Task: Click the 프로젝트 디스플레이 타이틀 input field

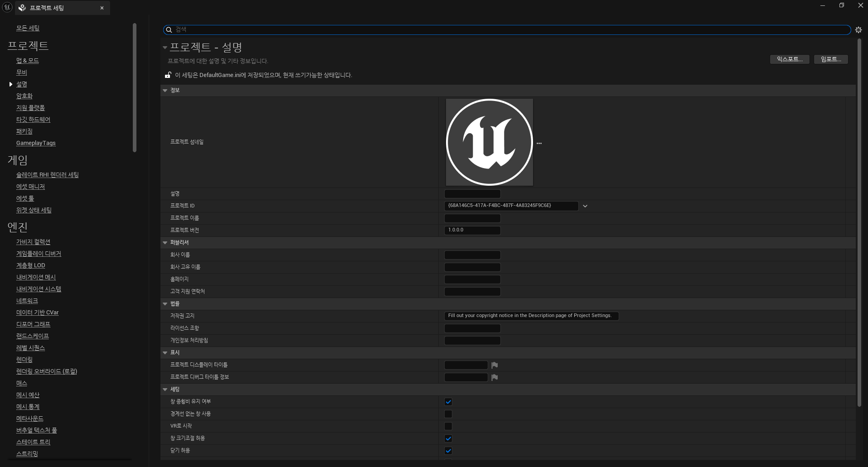Action: pos(466,365)
